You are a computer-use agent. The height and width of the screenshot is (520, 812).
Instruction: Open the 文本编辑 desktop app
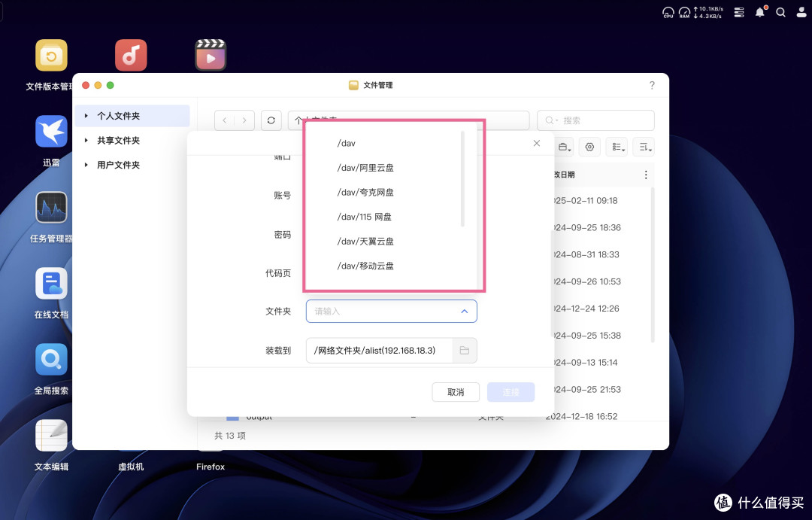51,436
